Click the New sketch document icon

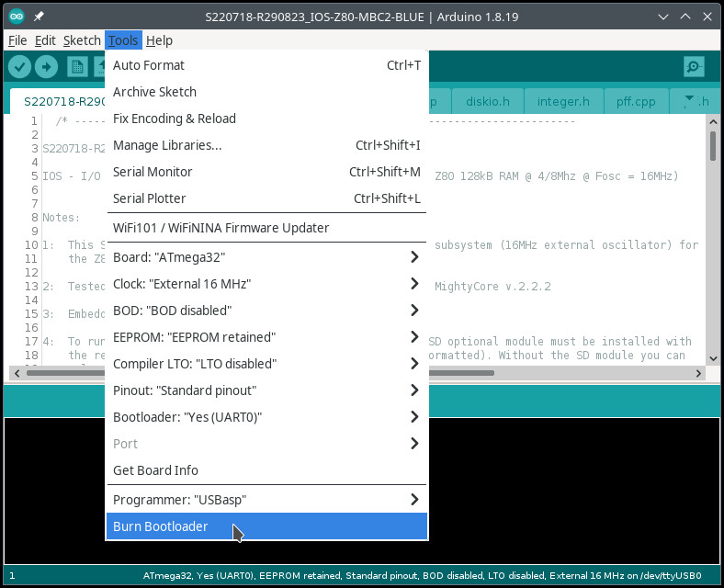78,67
